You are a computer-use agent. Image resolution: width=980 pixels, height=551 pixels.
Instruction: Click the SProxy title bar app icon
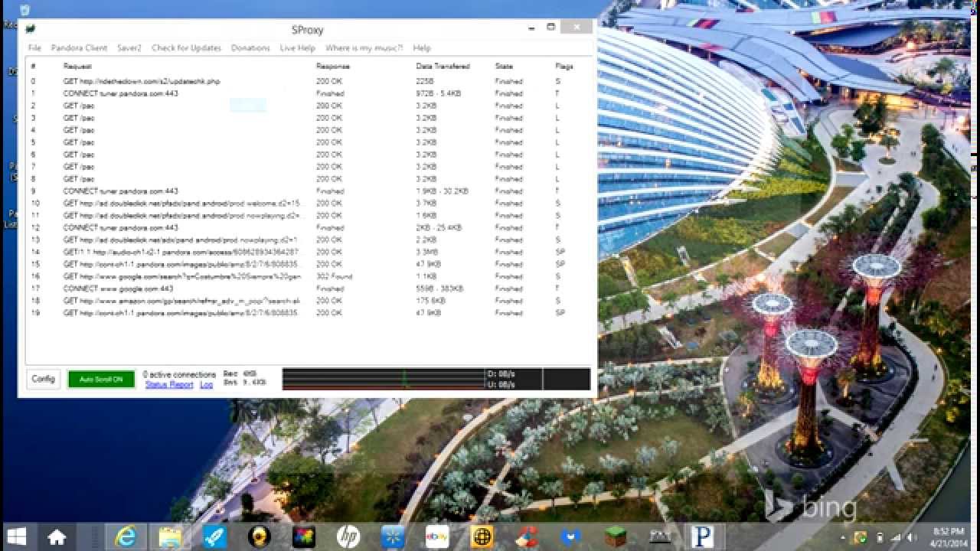pyautogui.click(x=30, y=29)
